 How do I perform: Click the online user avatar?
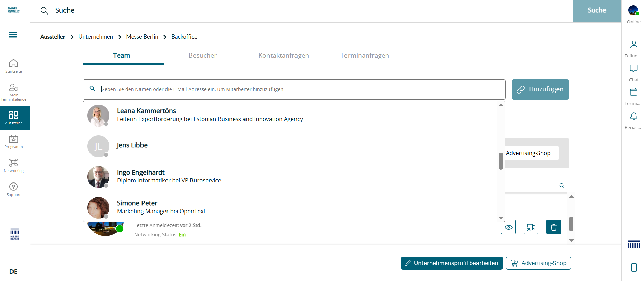[x=633, y=10]
